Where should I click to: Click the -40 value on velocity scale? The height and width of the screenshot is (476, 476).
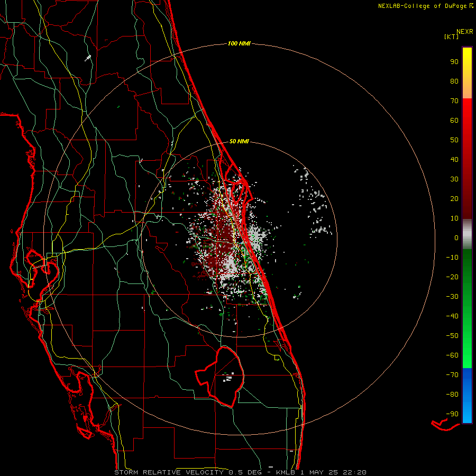[452, 316]
